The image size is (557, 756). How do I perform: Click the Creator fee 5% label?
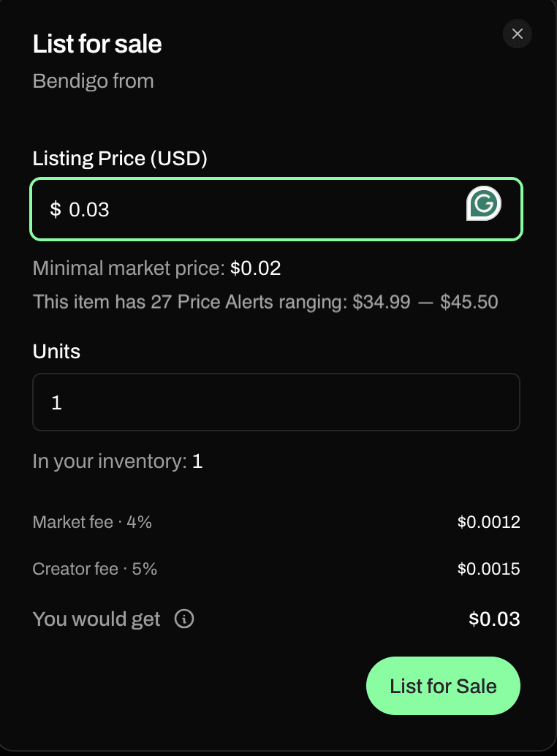(95, 569)
